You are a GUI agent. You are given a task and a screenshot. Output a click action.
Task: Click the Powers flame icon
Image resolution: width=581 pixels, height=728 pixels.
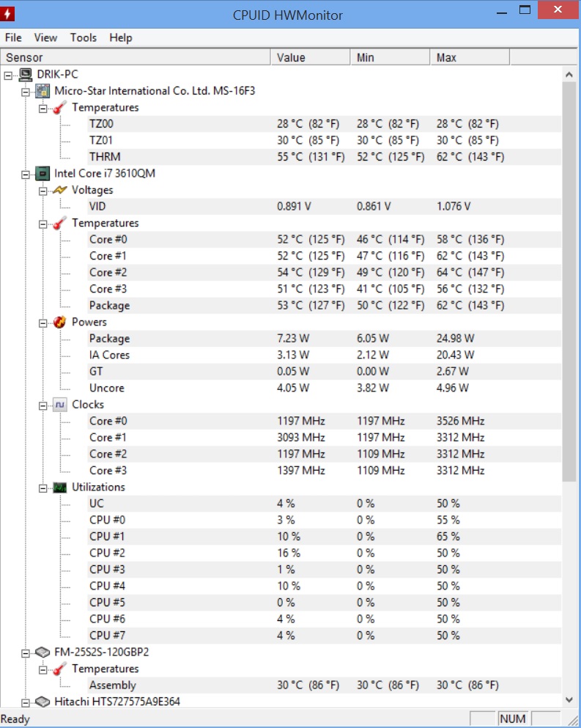click(60, 323)
